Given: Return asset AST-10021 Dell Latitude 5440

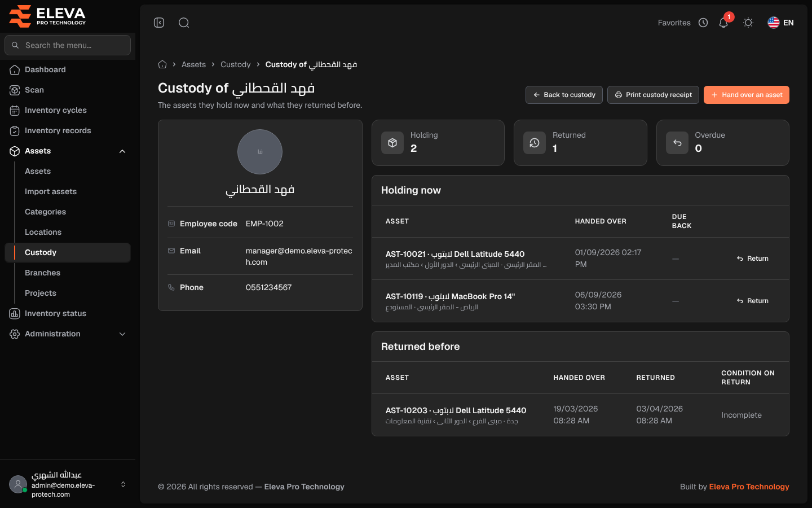Looking at the screenshot, I should (x=753, y=259).
